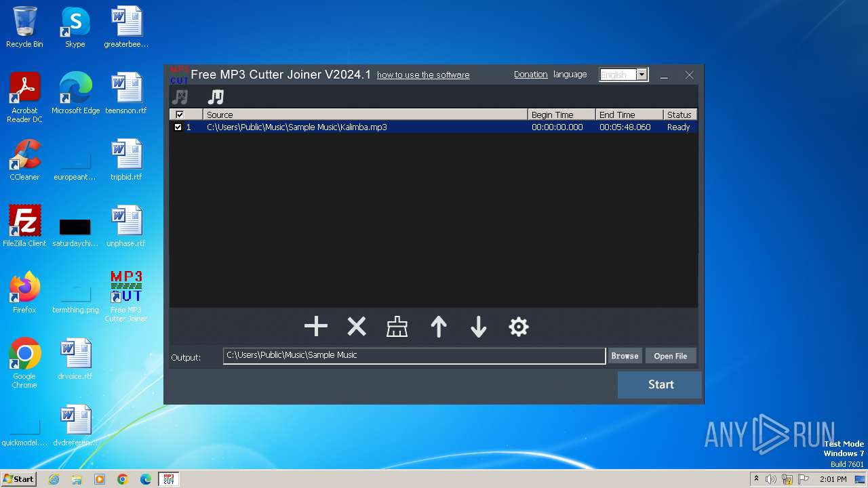Screen dimensions: 868x488
Task: Open settings via the gear icon
Action: 519,327
